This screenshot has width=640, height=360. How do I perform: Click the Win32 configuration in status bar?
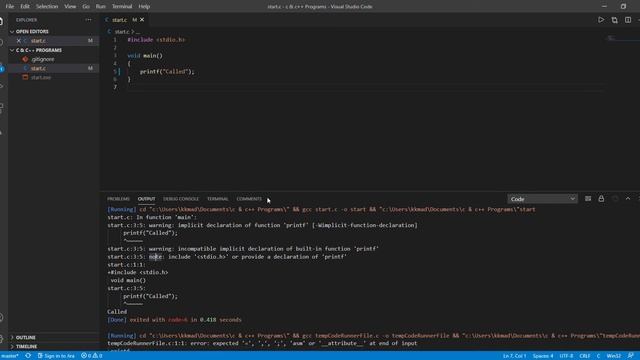(613, 356)
